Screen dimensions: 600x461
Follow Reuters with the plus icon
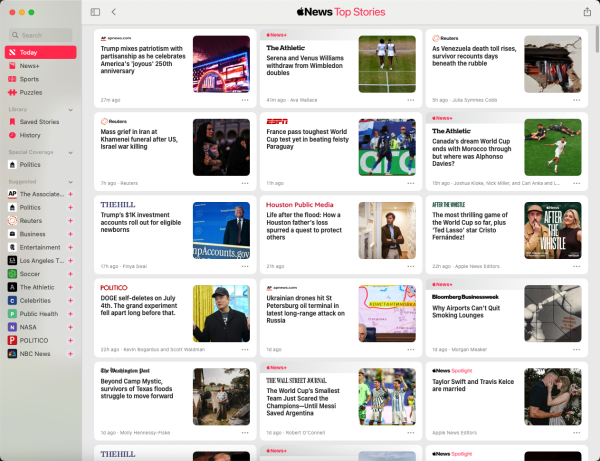[70, 221]
